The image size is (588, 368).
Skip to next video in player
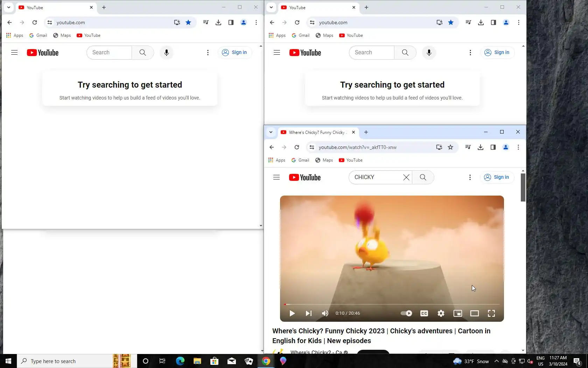[x=308, y=313]
